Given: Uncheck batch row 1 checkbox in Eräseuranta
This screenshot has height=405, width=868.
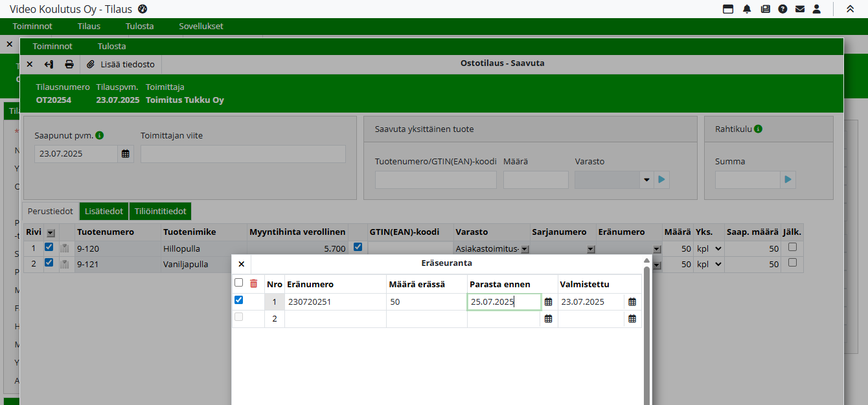Looking at the screenshot, I should [x=238, y=300].
